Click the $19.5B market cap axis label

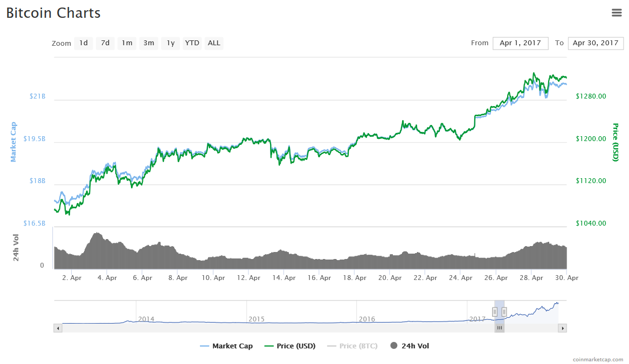coord(34,139)
